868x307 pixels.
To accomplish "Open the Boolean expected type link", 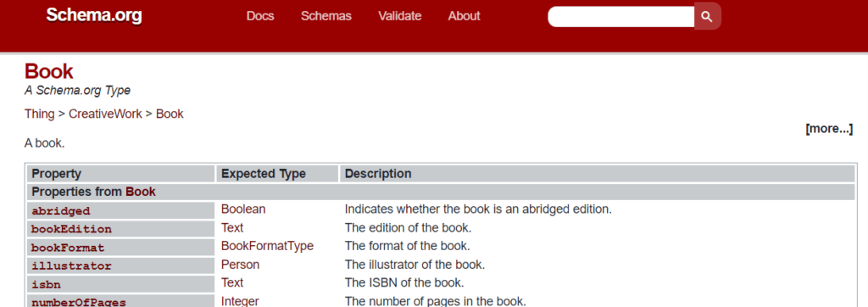I will tap(243, 209).
